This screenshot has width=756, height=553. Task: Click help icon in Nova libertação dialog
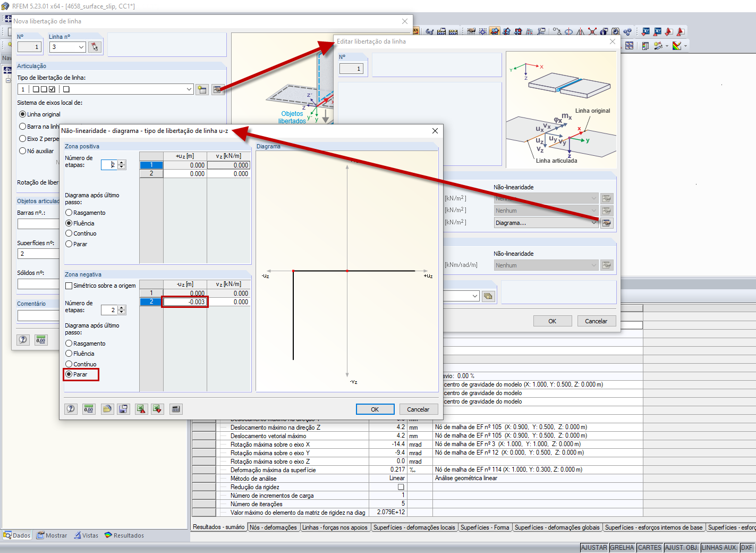coord(23,340)
